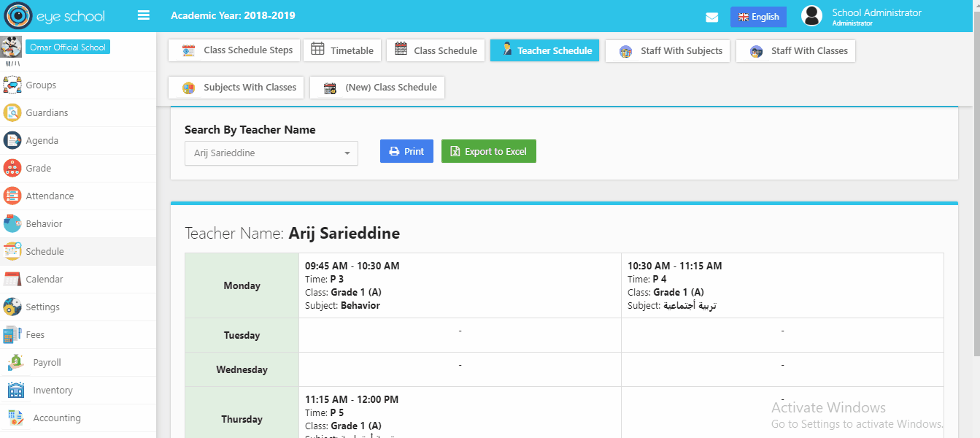Image resolution: width=980 pixels, height=438 pixels.
Task: Click the Guardians sidebar icon
Action: (x=12, y=113)
